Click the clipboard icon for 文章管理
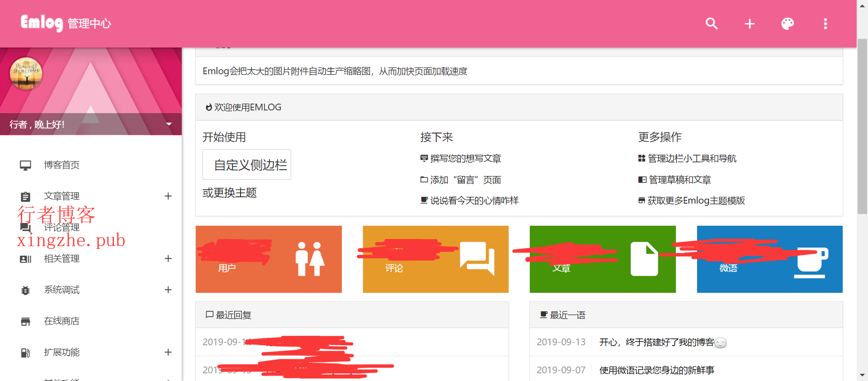This screenshot has width=868, height=381. (x=25, y=196)
